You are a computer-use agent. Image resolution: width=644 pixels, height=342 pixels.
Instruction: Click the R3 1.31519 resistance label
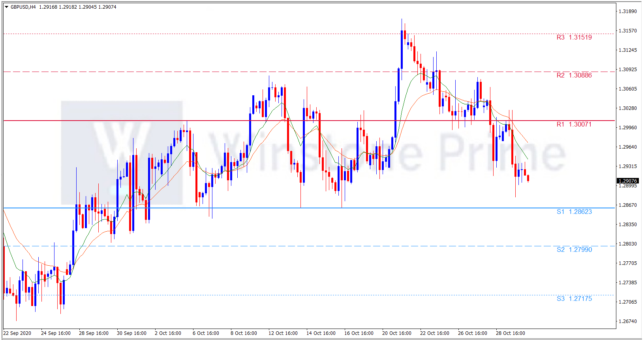click(x=574, y=38)
